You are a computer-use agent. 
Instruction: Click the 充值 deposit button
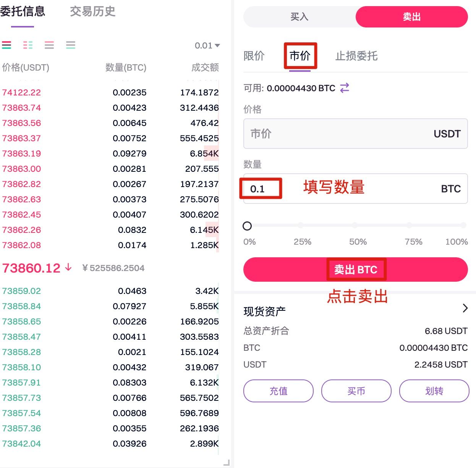click(x=278, y=391)
